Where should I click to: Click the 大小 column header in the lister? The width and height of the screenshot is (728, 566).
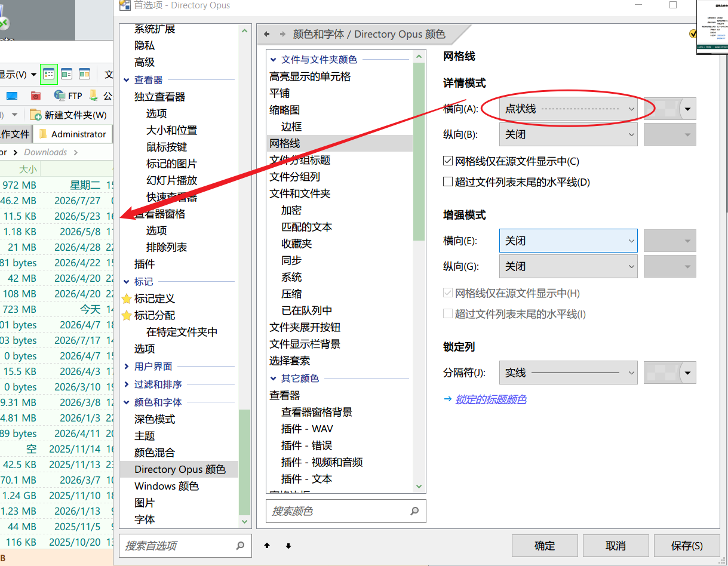[x=27, y=169]
